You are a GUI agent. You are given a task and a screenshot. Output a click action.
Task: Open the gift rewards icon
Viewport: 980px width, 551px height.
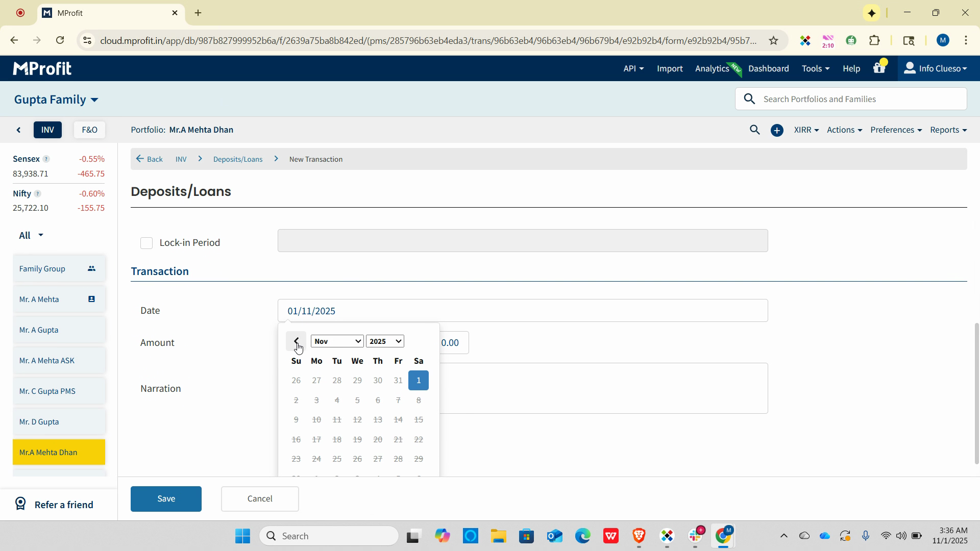coord(879,68)
